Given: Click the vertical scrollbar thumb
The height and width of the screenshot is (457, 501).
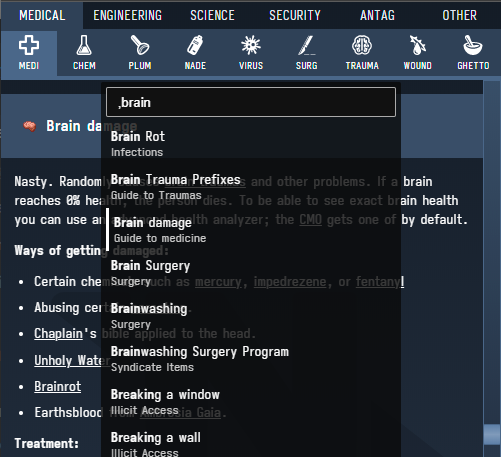Looking at the screenshot, I should tap(492, 434).
